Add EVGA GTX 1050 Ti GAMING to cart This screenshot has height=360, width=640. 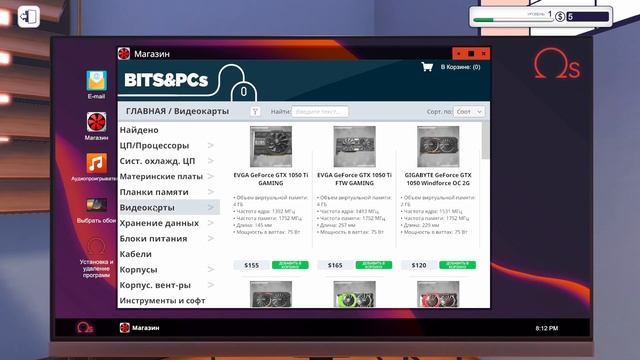(290, 265)
